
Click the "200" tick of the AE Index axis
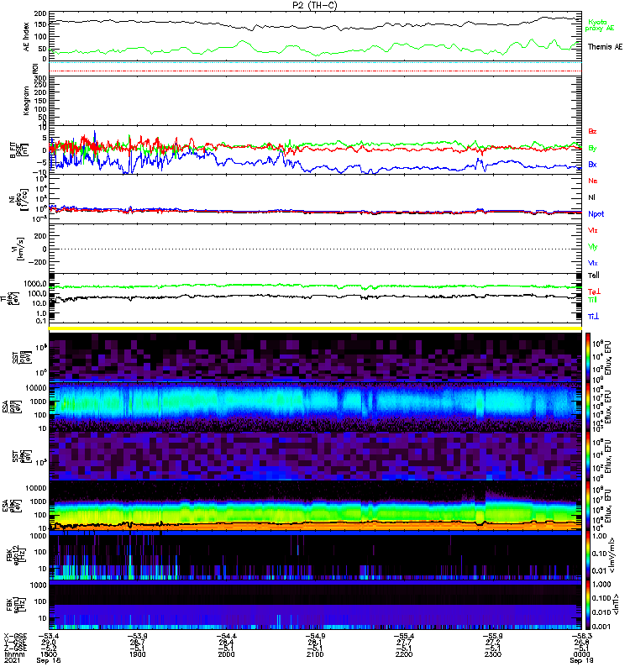(40, 13)
